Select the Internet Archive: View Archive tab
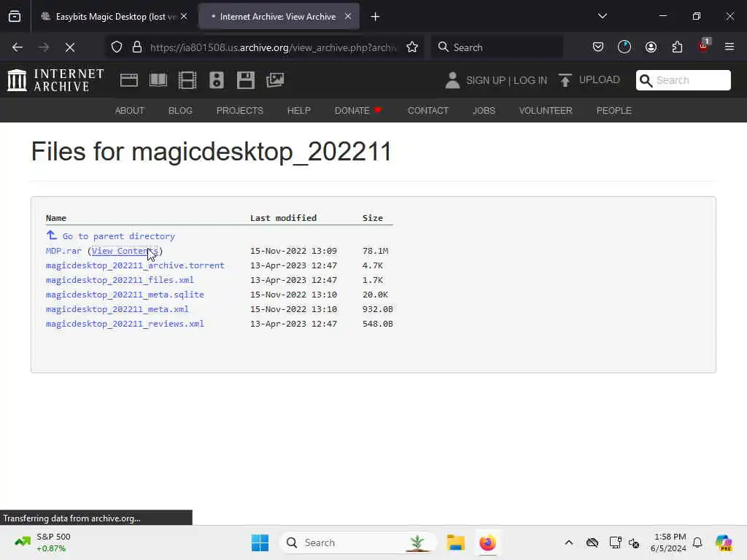 click(279, 17)
